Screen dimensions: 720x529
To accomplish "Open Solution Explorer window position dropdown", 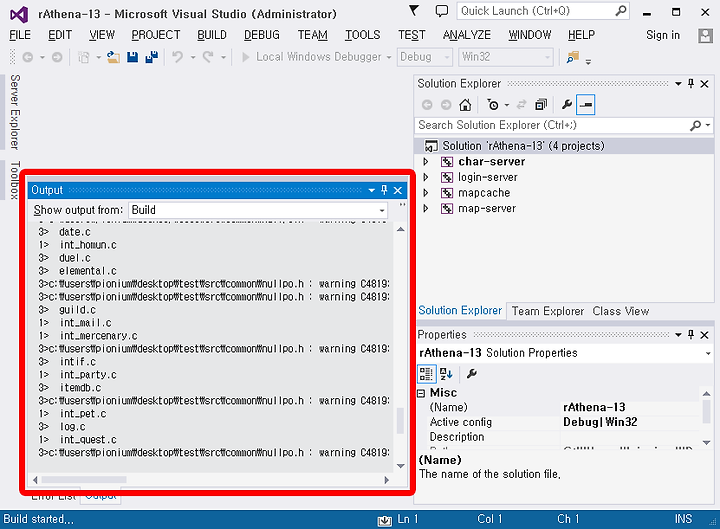I will 678,84.
